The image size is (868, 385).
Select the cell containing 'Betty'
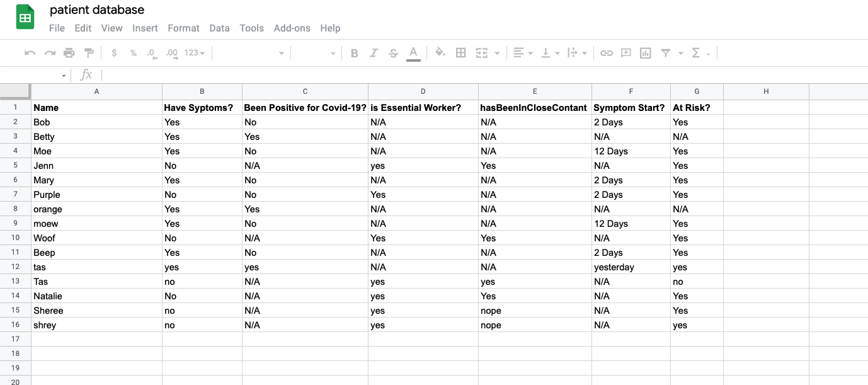click(x=96, y=137)
